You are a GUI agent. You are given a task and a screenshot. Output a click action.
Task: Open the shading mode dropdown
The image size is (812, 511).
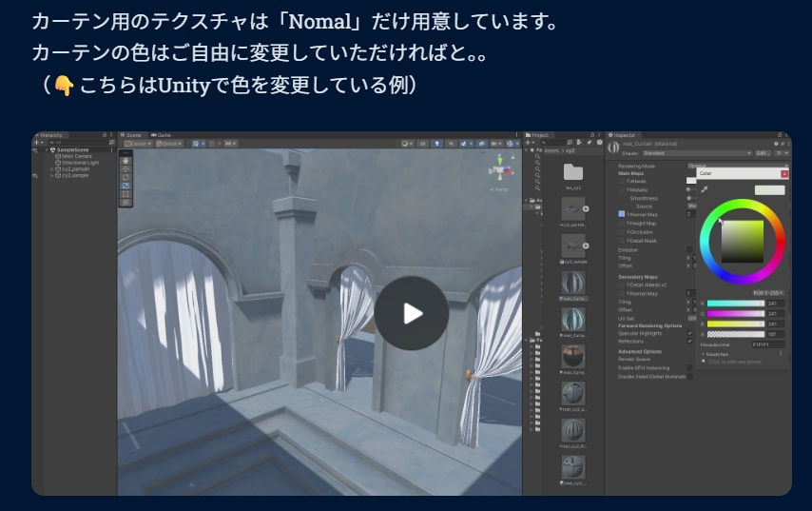(408, 144)
